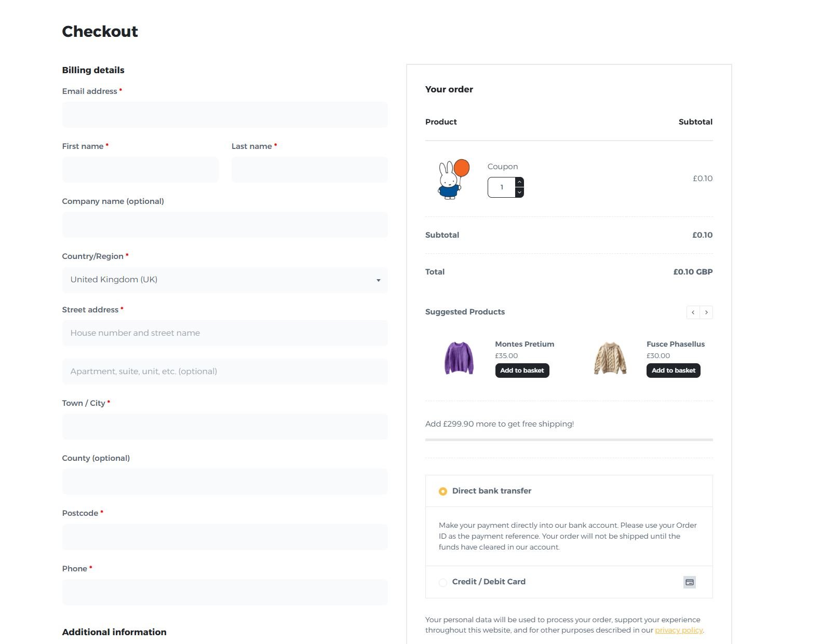The height and width of the screenshot is (644, 820).
Task: Click the Coupon product bunny image
Action: click(453, 179)
